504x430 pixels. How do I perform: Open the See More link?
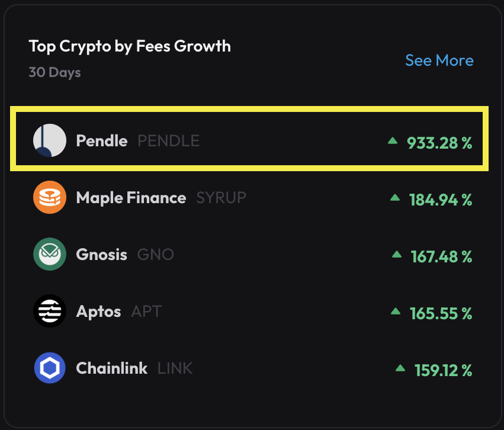pyautogui.click(x=439, y=60)
